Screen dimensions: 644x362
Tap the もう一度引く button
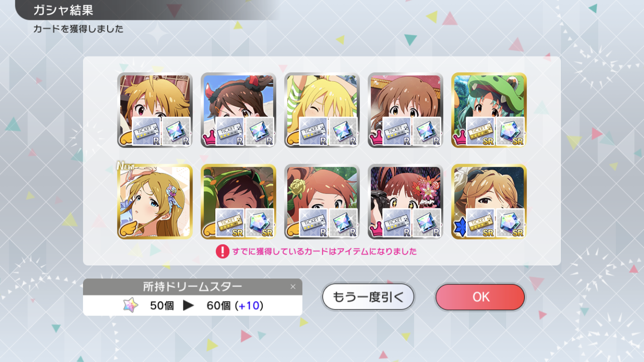click(x=368, y=297)
